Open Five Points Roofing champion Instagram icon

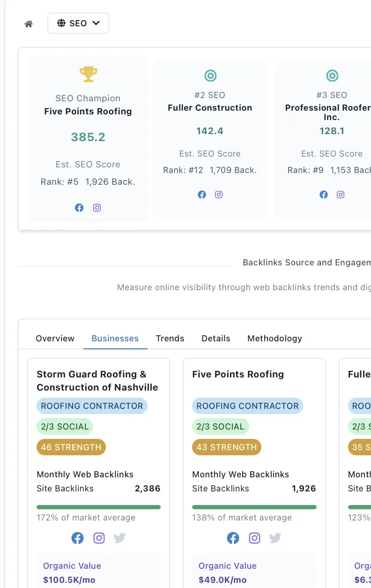97,208
